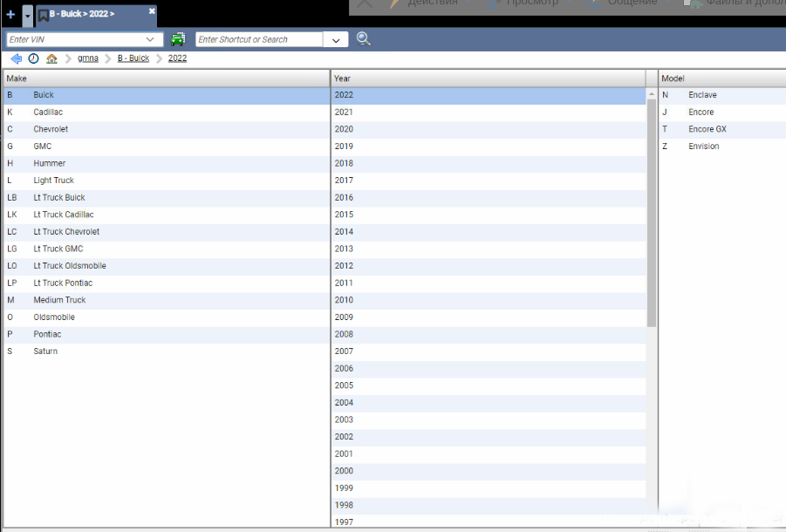This screenshot has height=532, width=786.
Task: Go to home via house icon
Action: [51, 58]
